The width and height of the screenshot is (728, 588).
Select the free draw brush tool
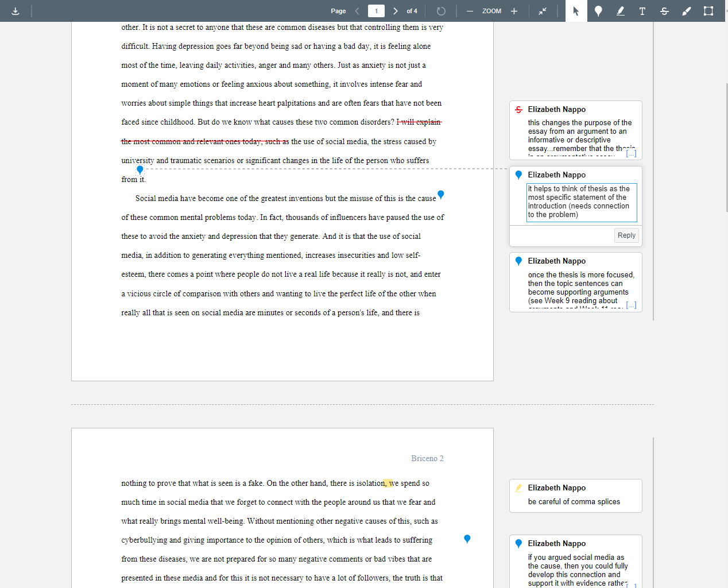pyautogui.click(x=686, y=11)
